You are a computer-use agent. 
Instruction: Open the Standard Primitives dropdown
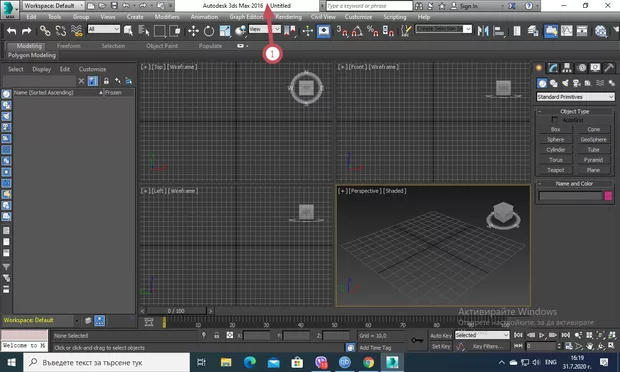pyautogui.click(x=575, y=97)
